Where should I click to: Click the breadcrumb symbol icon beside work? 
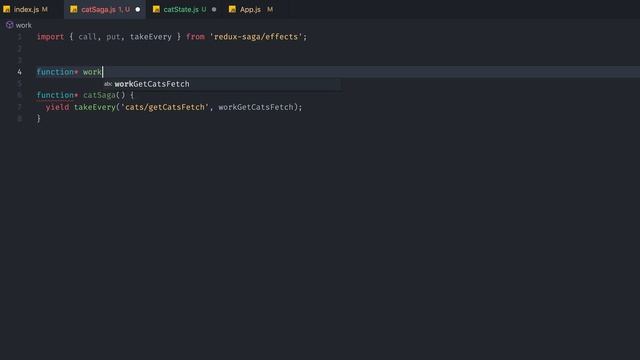click(x=9, y=25)
